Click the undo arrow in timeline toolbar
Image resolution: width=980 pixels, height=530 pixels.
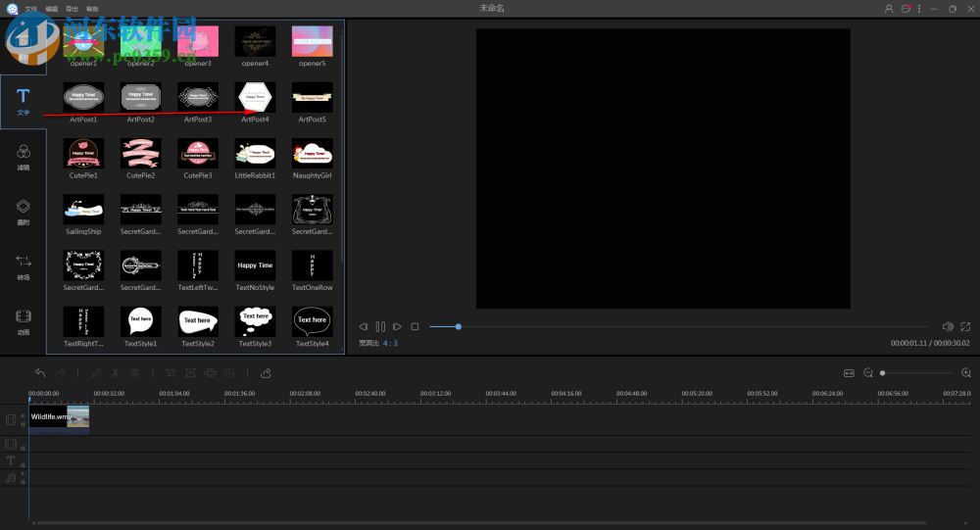tap(40, 373)
